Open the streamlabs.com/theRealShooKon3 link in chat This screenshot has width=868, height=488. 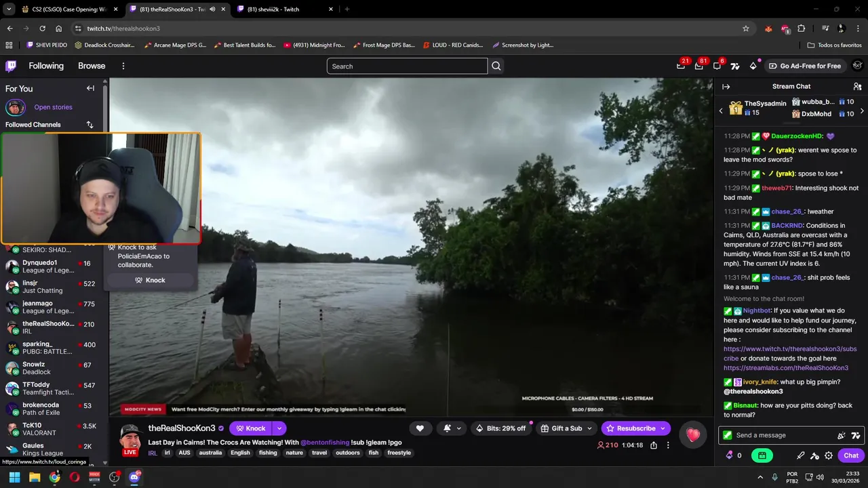tap(786, 368)
